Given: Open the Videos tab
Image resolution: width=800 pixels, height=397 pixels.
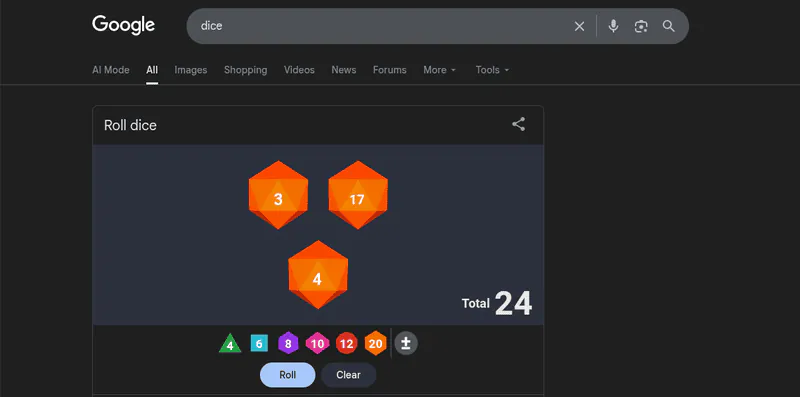Looking at the screenshot, I should (299, 70).
